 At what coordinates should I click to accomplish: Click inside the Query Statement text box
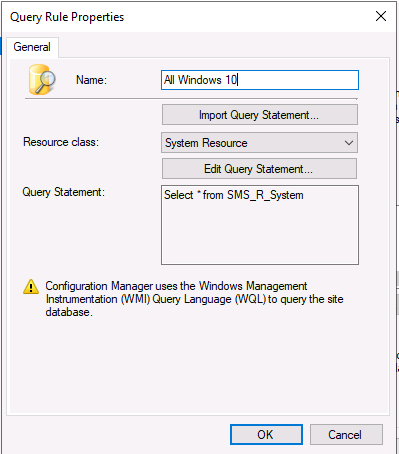coord(260,225)
